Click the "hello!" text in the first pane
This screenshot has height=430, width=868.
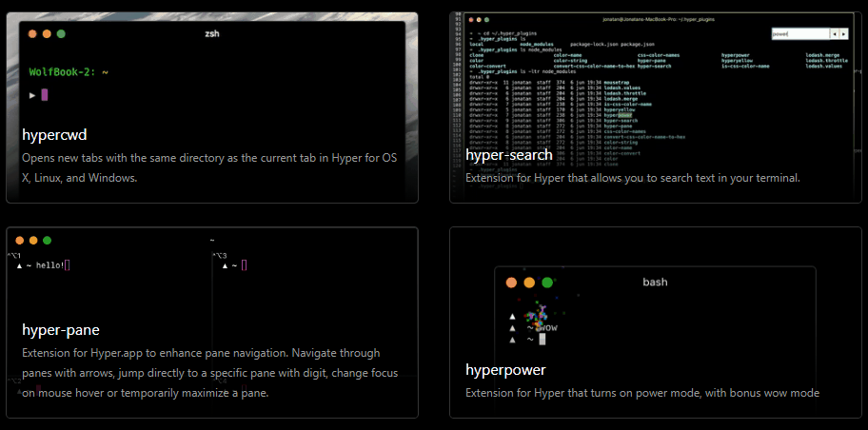tap(49, 265)
